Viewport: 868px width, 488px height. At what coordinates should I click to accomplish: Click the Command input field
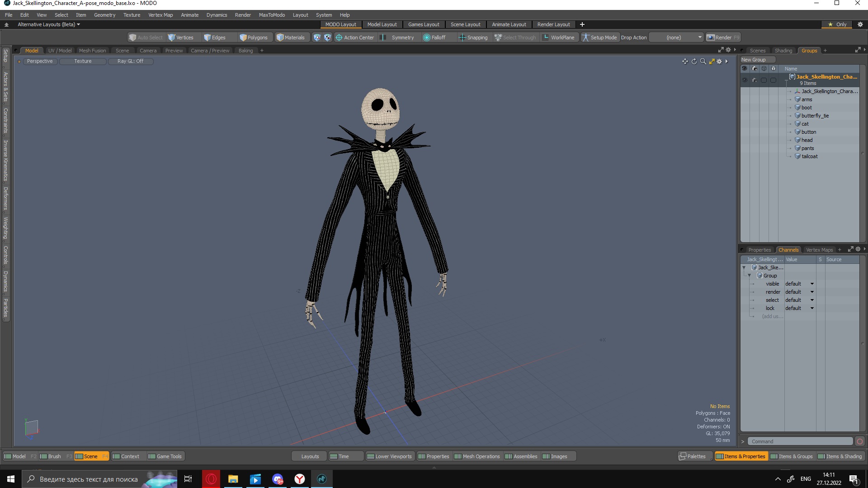[x=800, y=441]
